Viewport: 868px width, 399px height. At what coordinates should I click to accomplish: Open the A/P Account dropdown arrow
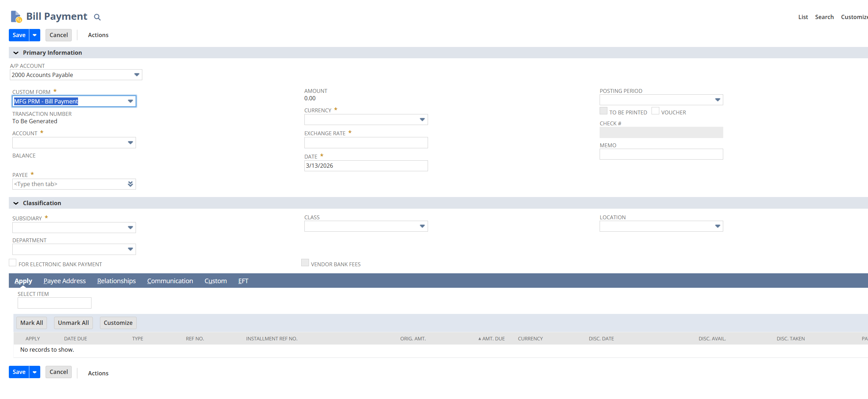point(137,75)
